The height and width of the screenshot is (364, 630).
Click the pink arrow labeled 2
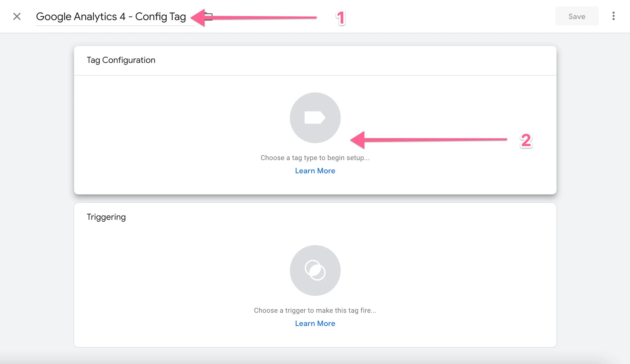click(428, 139)
